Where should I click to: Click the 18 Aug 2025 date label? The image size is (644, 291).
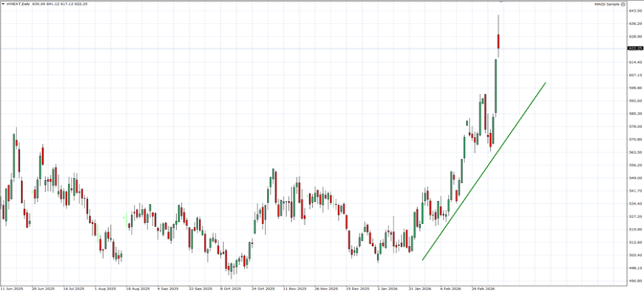coord(137,288)
